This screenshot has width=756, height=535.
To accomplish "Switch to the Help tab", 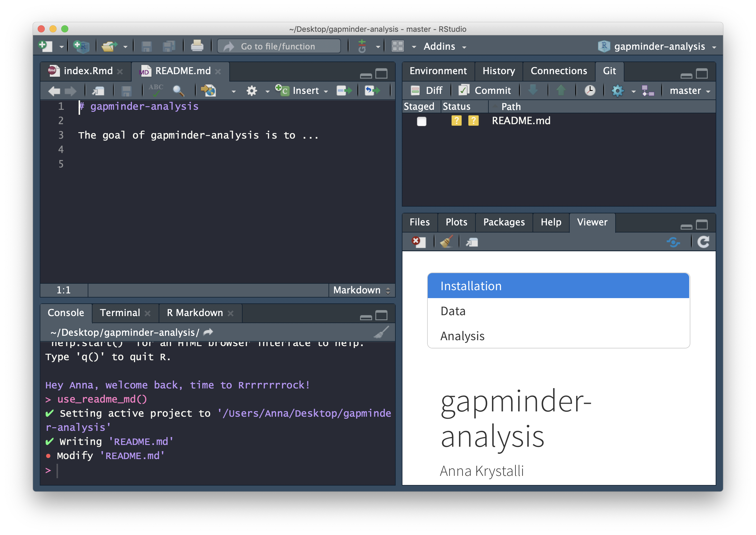I will point(551,222).
